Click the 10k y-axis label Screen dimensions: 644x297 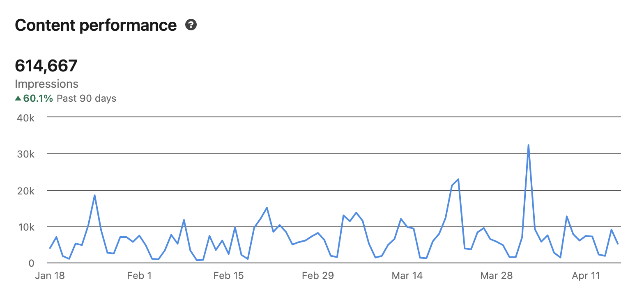pos(26,227)
